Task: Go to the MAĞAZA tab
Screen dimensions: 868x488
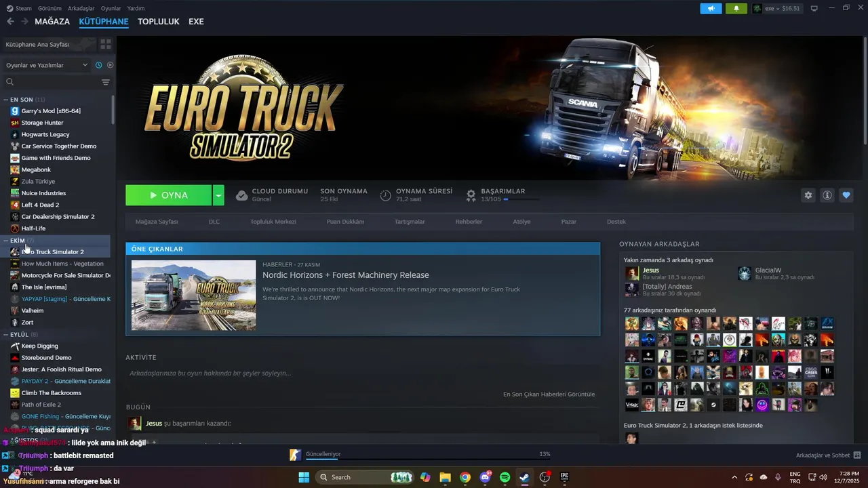Action: tap(52, 22)
